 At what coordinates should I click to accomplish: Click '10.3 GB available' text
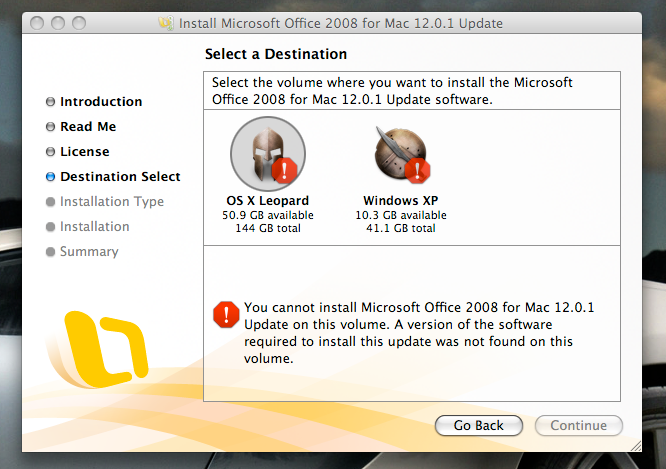coord(401,215)
